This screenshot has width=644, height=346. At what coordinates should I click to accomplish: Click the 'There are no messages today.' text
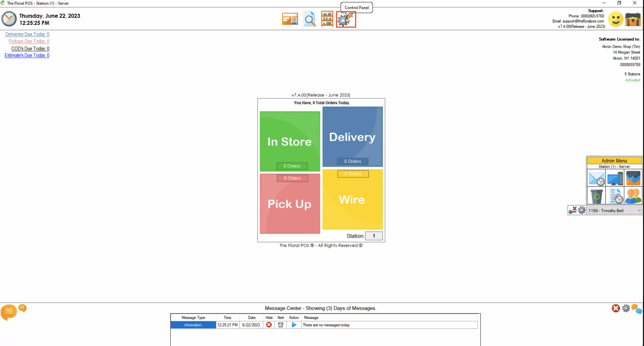(x=327, y=325)
